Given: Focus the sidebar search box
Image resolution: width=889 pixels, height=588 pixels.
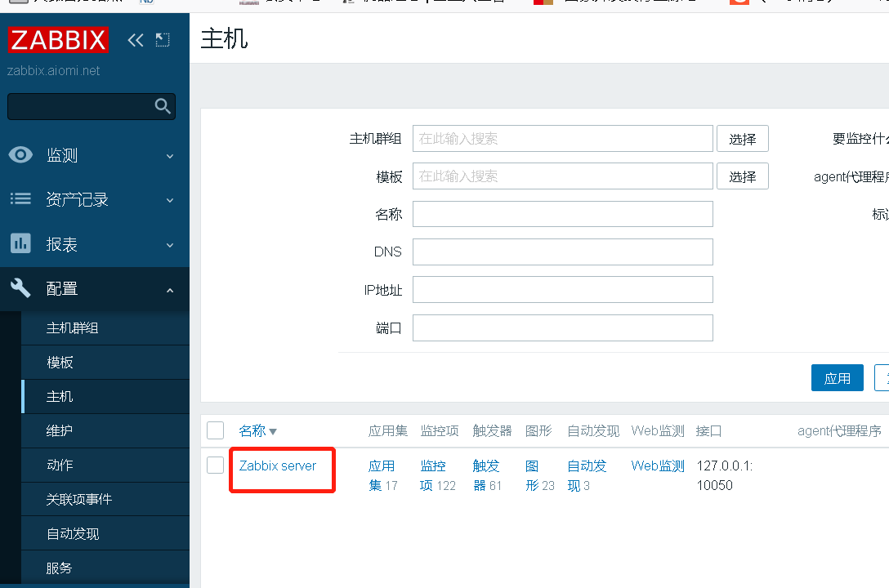Looking at the screenshot, I should (92, 106).
